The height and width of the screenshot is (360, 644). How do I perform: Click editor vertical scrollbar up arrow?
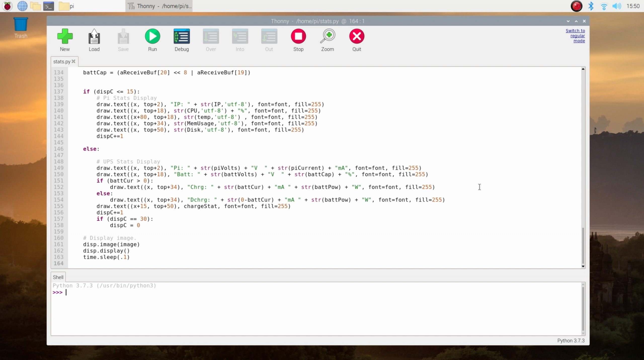coord(583,69)
